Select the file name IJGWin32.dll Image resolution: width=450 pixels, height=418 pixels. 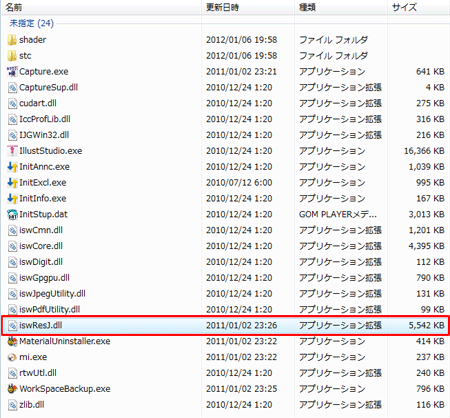point(44,135)
